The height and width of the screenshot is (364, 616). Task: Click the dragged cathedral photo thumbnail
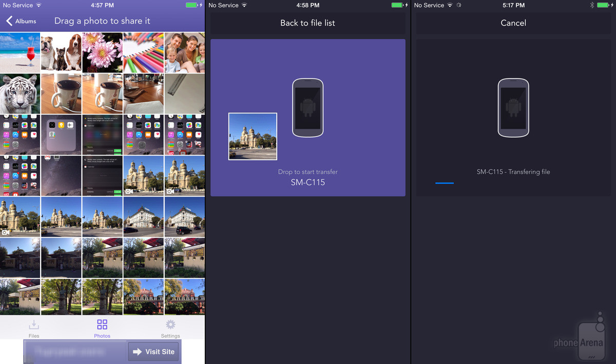253,137
